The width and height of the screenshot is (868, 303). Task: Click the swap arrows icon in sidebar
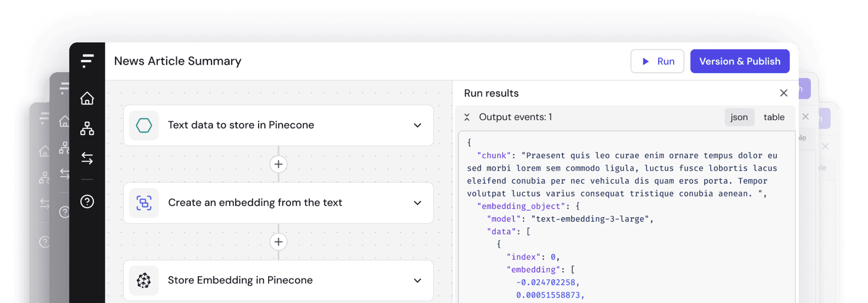pyautogui.click(x=87, y=159)
